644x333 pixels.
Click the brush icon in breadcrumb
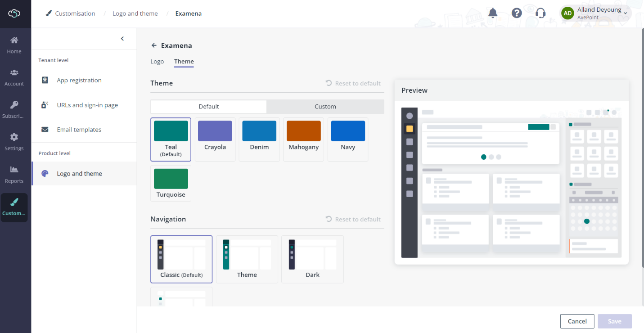[49, 13]
